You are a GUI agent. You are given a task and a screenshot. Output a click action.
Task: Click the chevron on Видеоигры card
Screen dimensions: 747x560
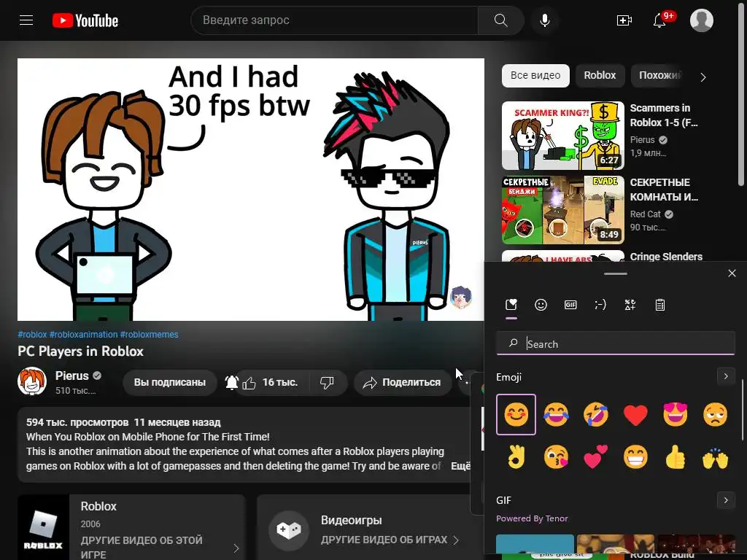456,540
